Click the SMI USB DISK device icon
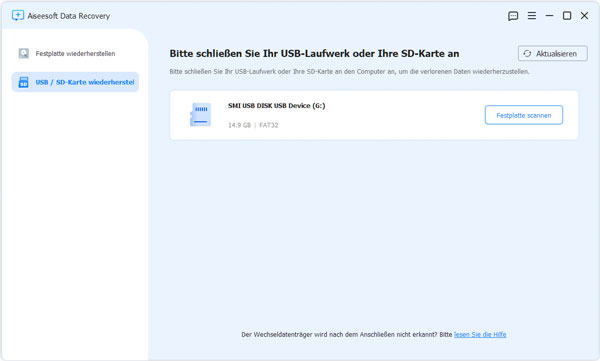 [x=200, y=114]
